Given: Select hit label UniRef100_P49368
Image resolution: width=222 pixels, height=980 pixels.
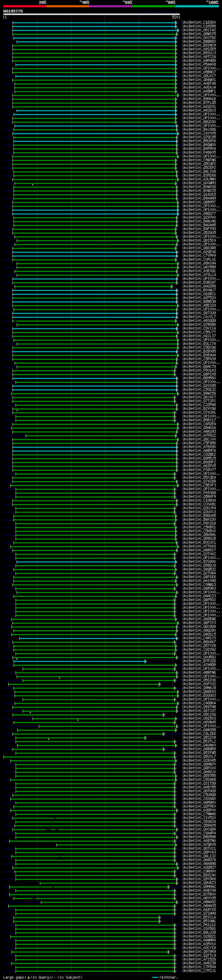Looking at the screenshot, I should [199, 493].
